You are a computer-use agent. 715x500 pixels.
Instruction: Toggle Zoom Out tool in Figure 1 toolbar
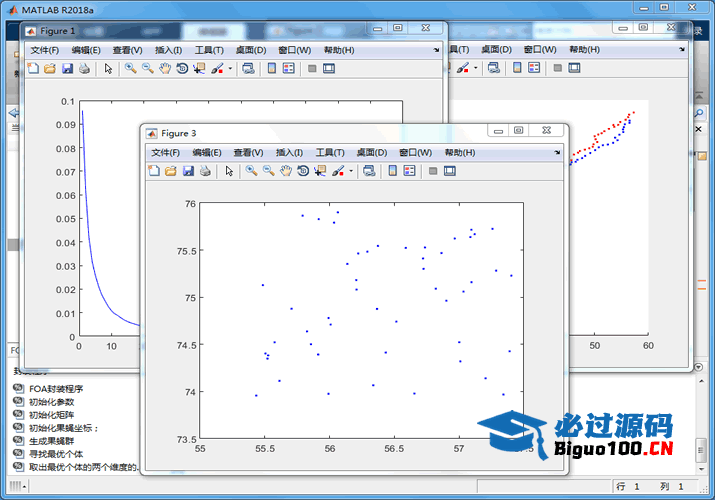pos(148,68)
